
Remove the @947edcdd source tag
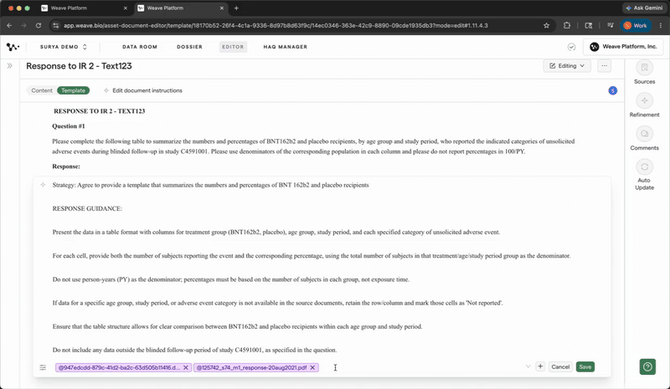point(186,367)
